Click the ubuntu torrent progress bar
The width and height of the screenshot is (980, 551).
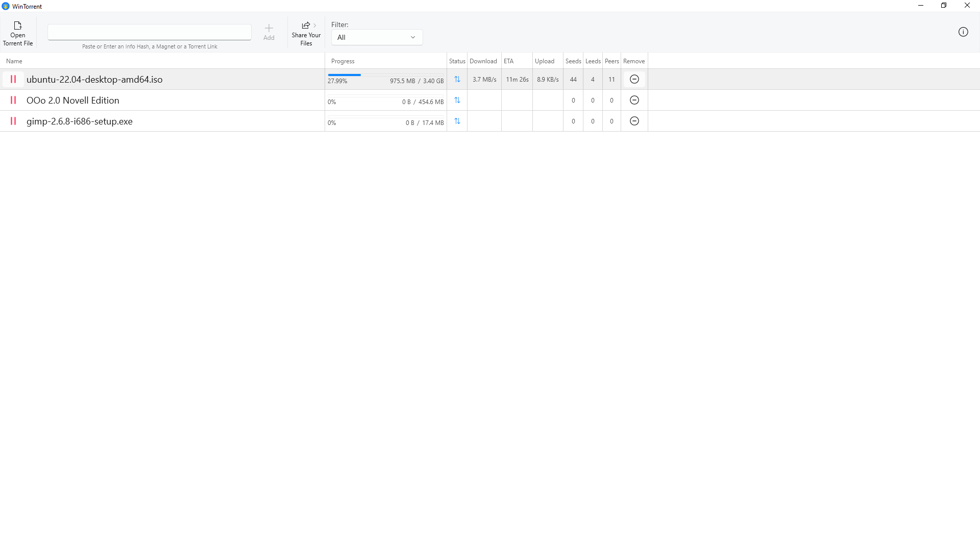click(x=385, y=75)
